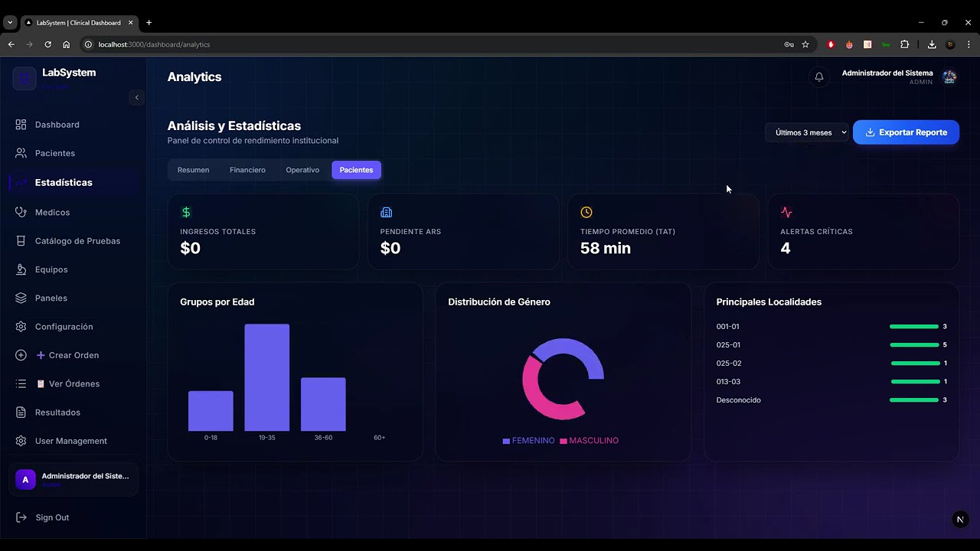Click the 19-35 age group bar
980x551 pixels.
(x=267, y=377)
